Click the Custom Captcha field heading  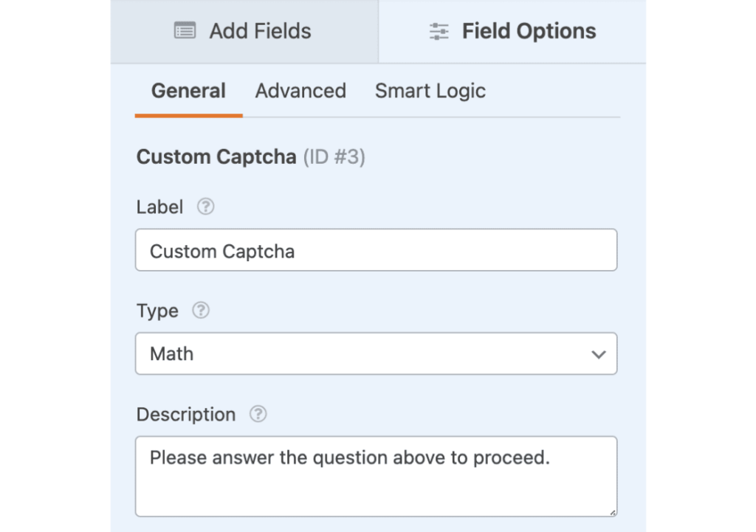[x=216, y=157]
